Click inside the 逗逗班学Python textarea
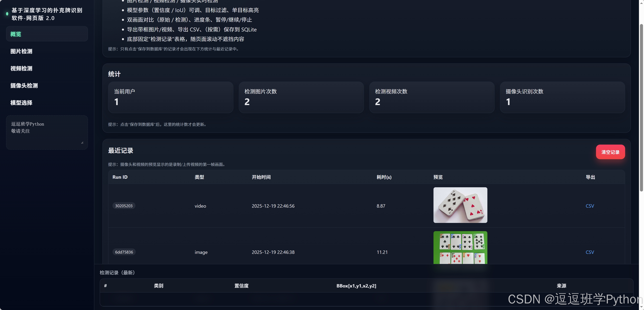The height and width of the screenshot is (310, 644). (46, 132)
